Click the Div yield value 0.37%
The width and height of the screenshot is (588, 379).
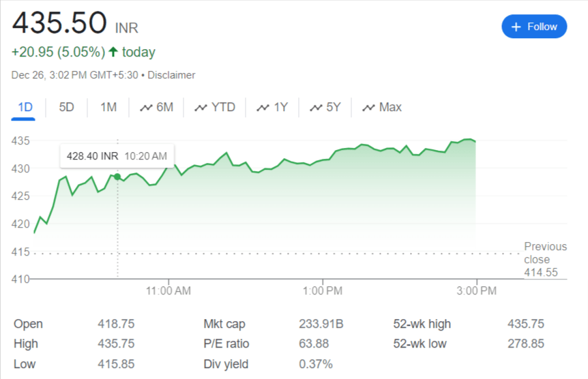coord(316,364)
